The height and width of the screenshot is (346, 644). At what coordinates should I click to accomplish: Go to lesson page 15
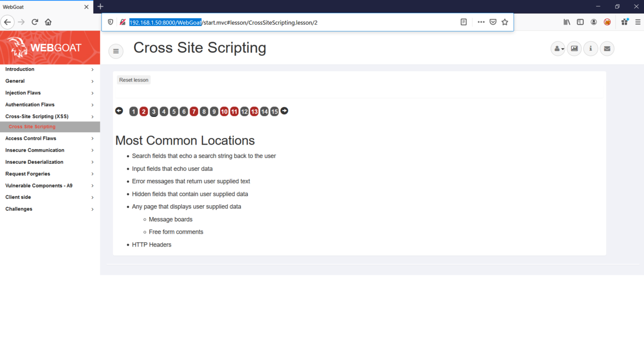(274, 112)
